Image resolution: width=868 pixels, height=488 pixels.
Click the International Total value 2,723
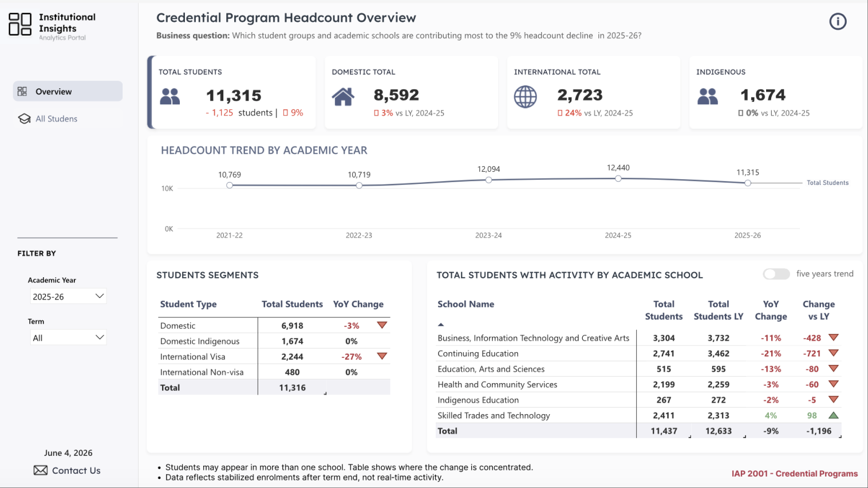coord(580,95)
